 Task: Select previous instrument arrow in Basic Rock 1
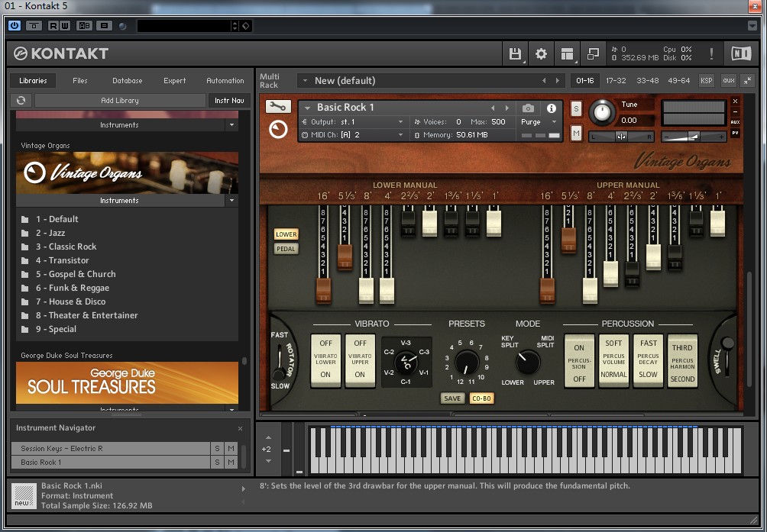click(x=493, y=108)
